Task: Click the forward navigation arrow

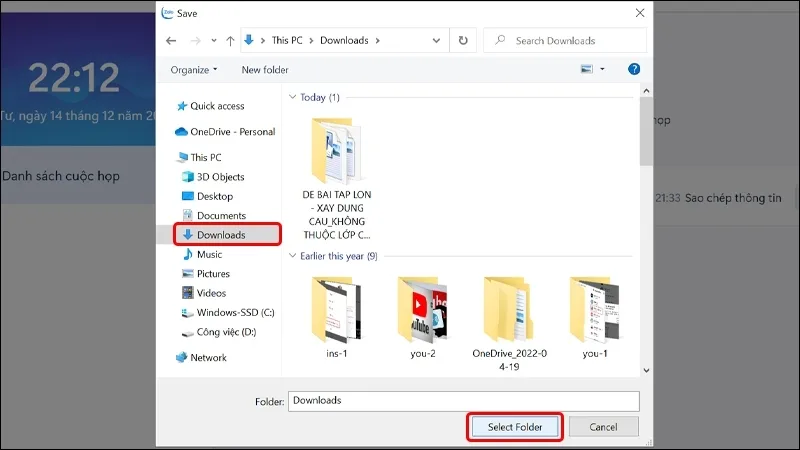Action: 195,41
